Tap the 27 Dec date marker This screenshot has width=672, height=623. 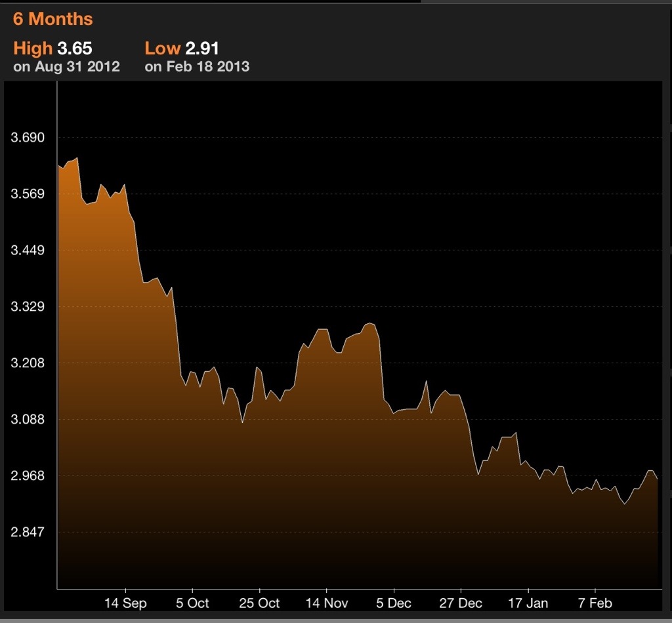tap(461, 603)
